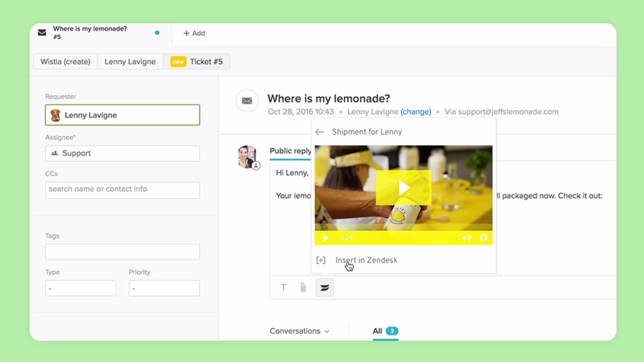The width and height of the screenshot is (644, 362).
Task: Open the Type dropdown
Action: pos(81,288)
